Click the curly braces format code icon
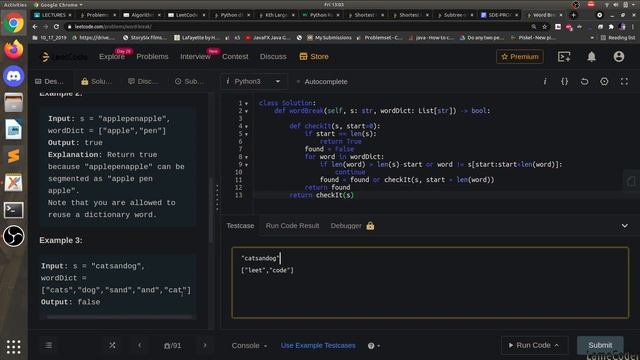Image resolution: width=640 pixels, height=360 pixels. (564, 82)
